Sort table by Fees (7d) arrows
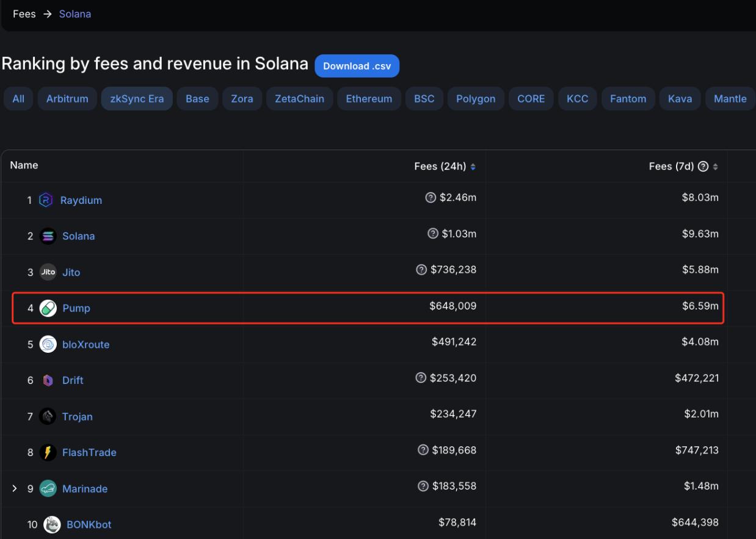The width and height of the screenshot is (756, 539). click(x=715, y=167)
